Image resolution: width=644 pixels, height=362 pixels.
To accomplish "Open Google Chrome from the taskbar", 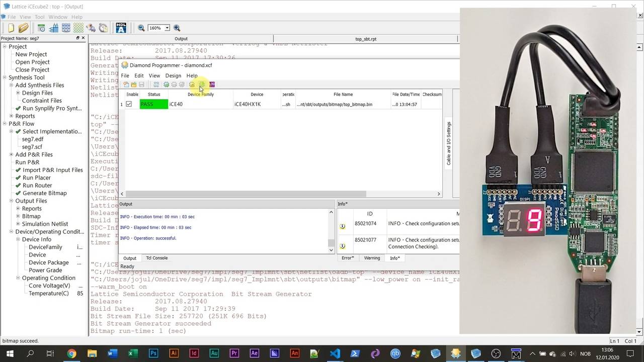I will (x=71, y=353).
